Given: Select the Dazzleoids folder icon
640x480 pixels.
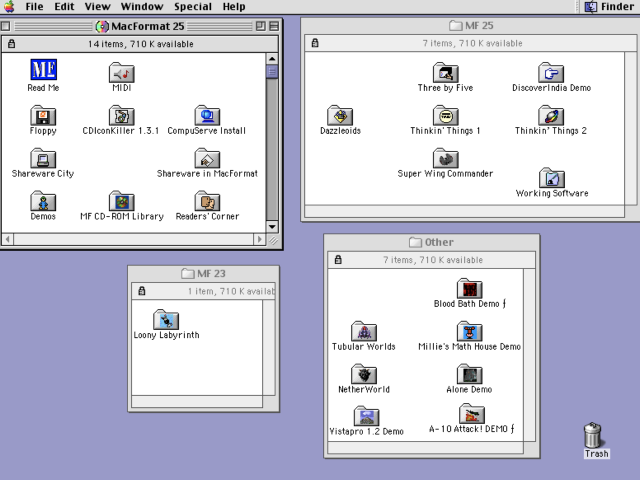Looking at the screenshot, I should 340,116.
